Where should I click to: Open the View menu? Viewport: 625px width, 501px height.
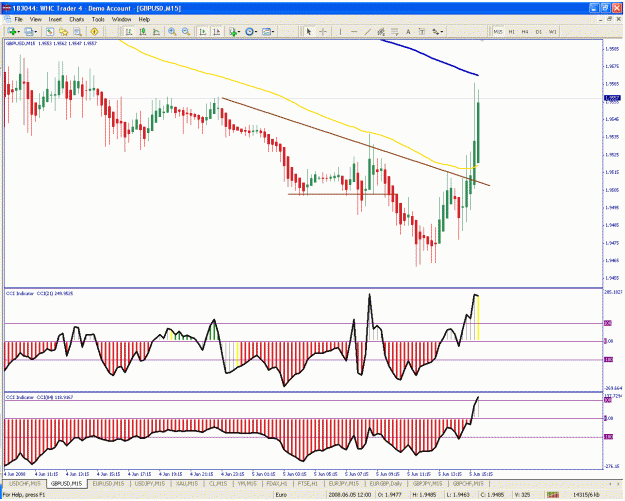pos(35,19)
